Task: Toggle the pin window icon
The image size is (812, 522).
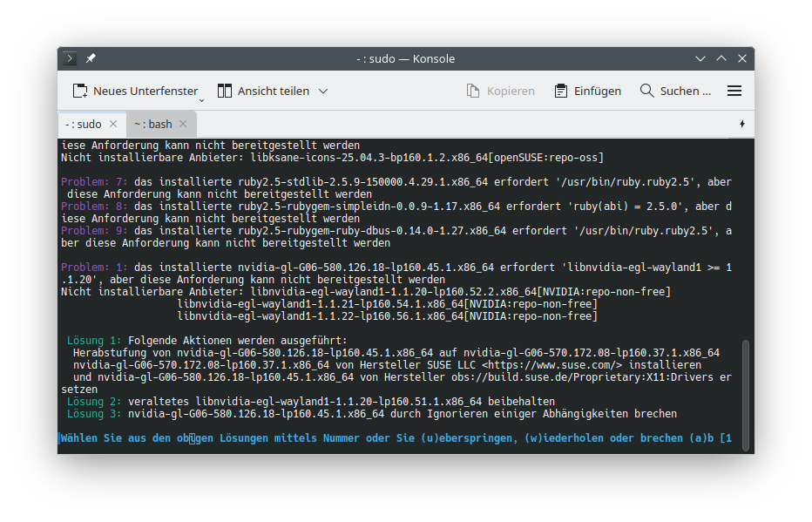Action: pyautogui.click(x=91, y=58)
